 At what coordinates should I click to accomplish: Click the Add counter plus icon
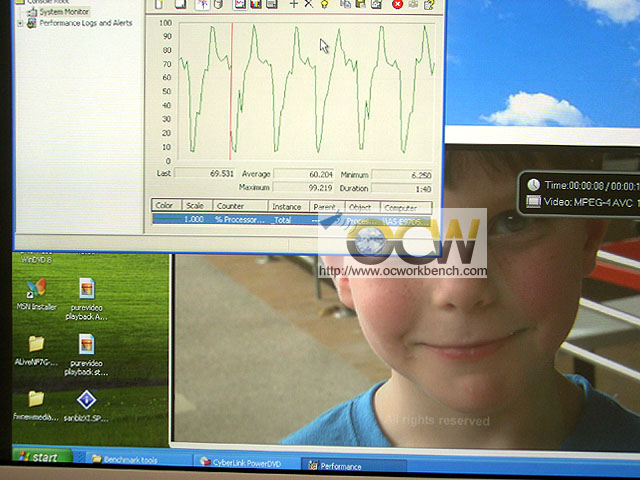(293, 4)
